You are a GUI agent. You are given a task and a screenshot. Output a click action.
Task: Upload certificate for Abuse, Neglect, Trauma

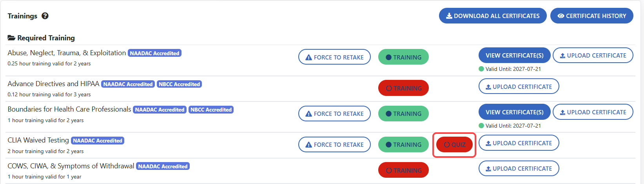click(593, 56)
